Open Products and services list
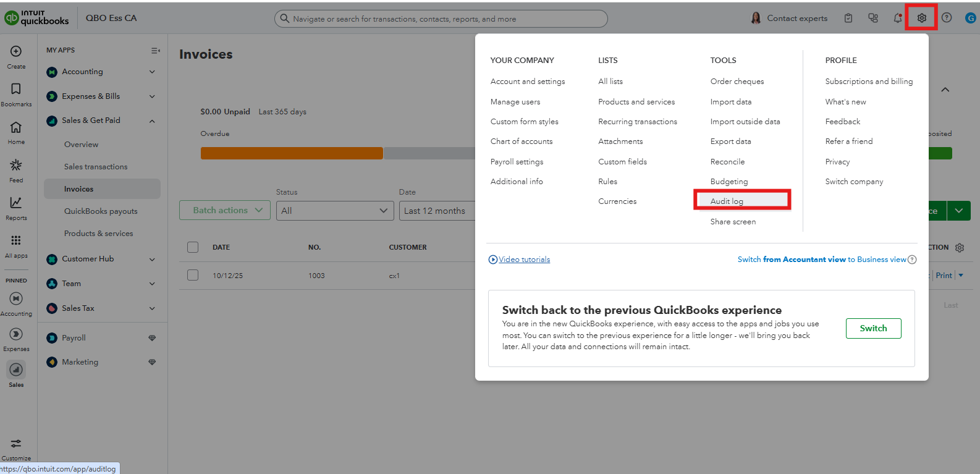The image size is (980, 474). pyautogui.click(x=636, y=102)
